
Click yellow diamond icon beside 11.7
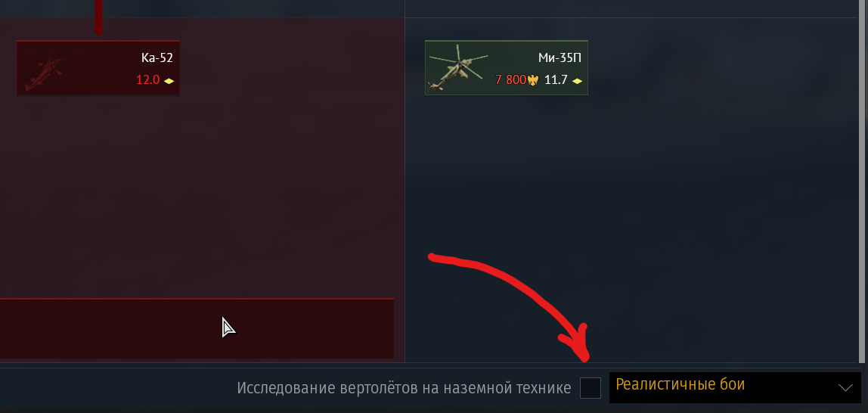point(577,80)
